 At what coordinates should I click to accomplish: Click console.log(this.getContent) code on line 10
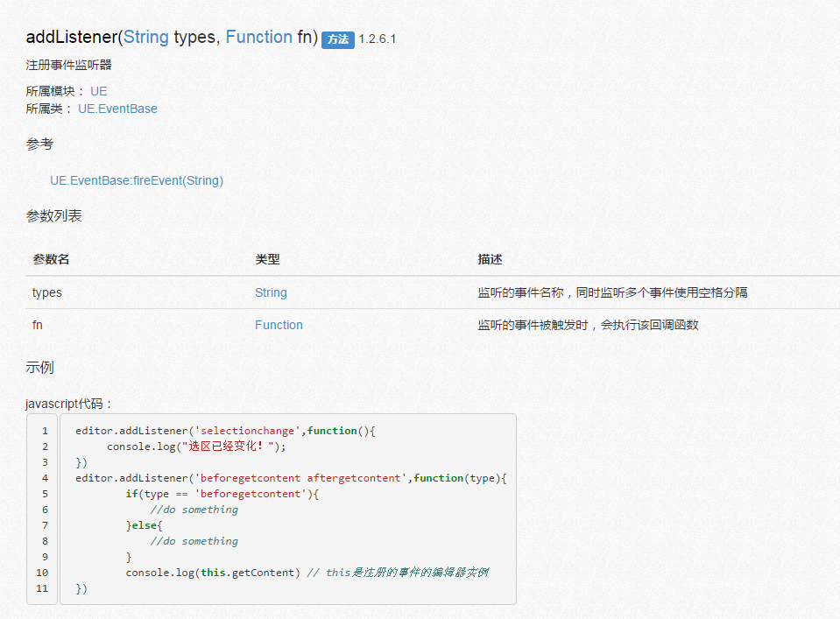pos(213,573)
